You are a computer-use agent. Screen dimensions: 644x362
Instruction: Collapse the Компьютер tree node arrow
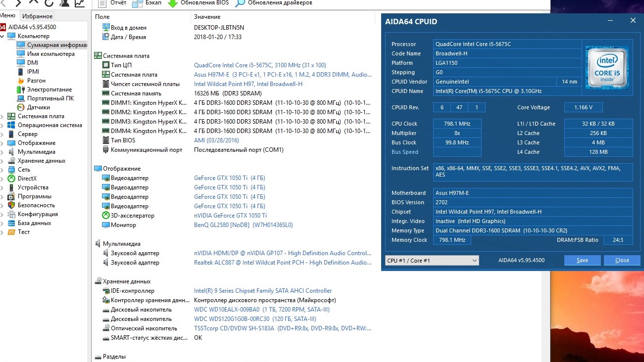(2, 36)
